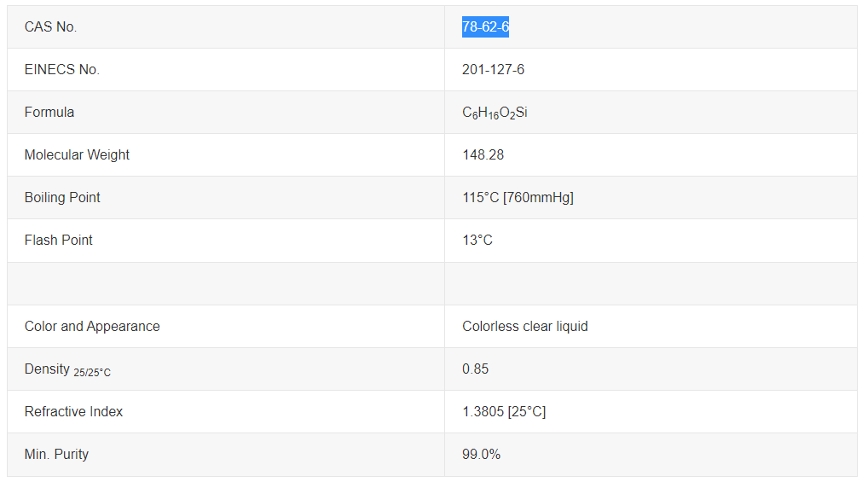Click the 99.0% purity value
This screenshot has height=482, width=868.
coord(481,455)
